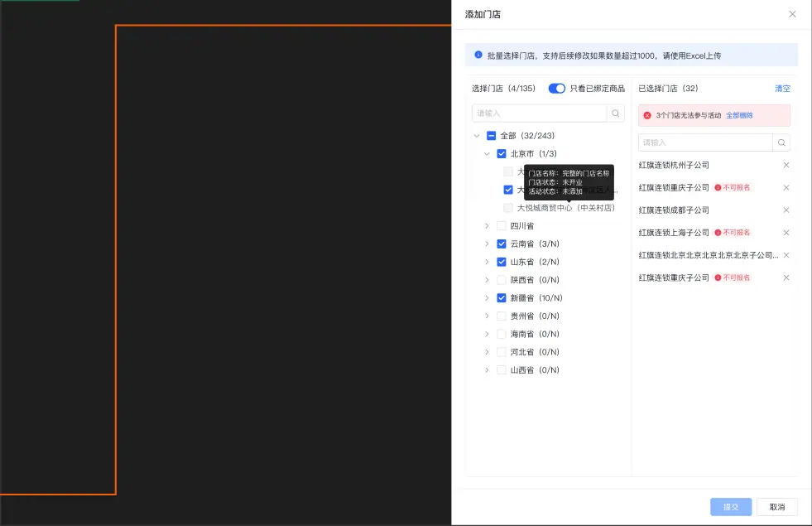Click the 红旗连锁杭州子公司 entry
Screen dimensions: 812x526
tap(674, 165)
